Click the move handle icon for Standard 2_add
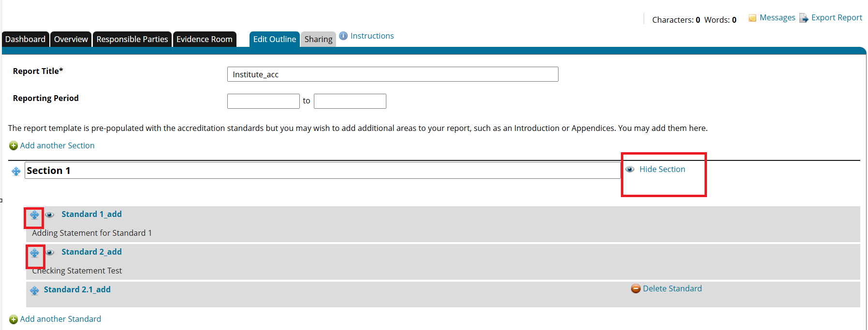Image resolution: width=868 pixels, height=330 pixels. tap(34, 253)
